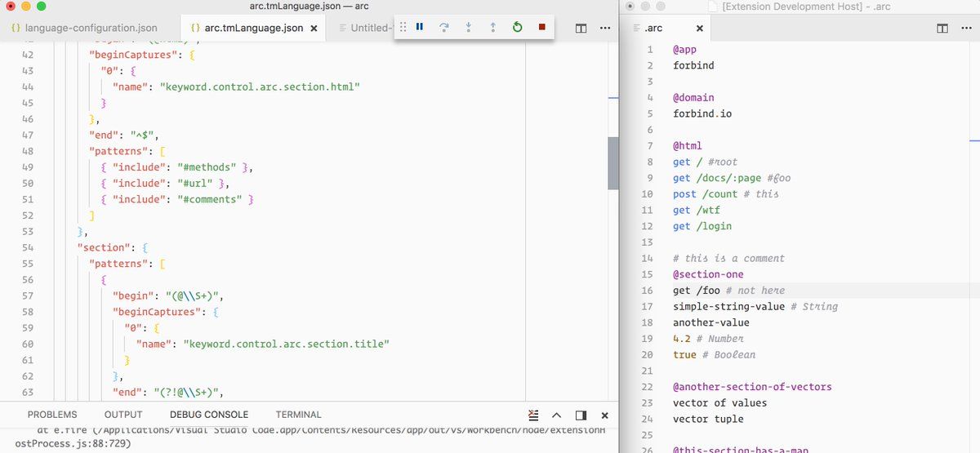Clear the debug console output
Screen dimensions: 980x453
pos(533,415)
